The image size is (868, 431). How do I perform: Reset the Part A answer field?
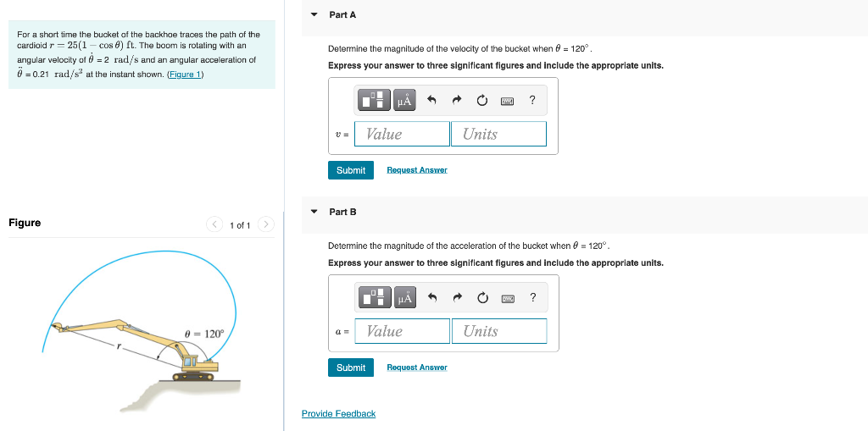(x=482, y=100)
